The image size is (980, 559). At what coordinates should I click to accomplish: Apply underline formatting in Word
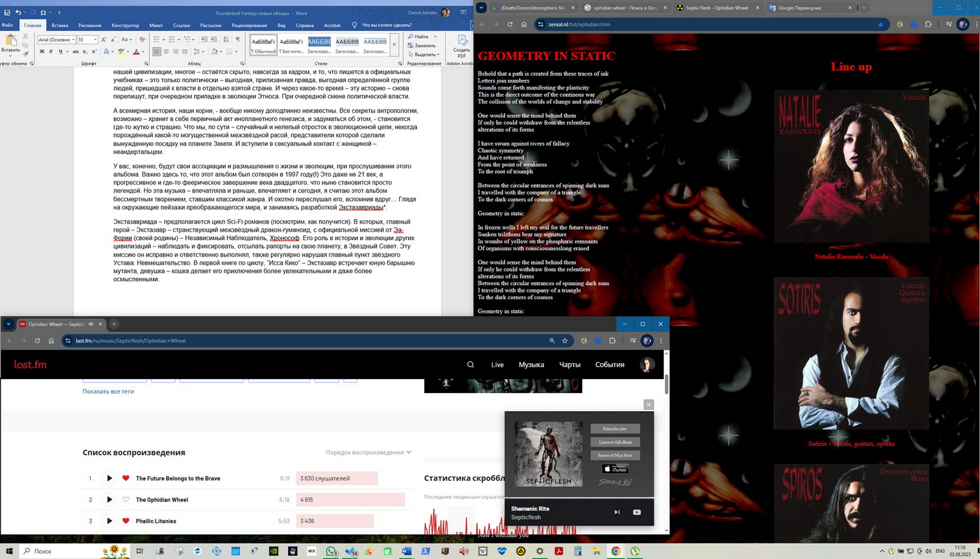click(x=60, y=52)
